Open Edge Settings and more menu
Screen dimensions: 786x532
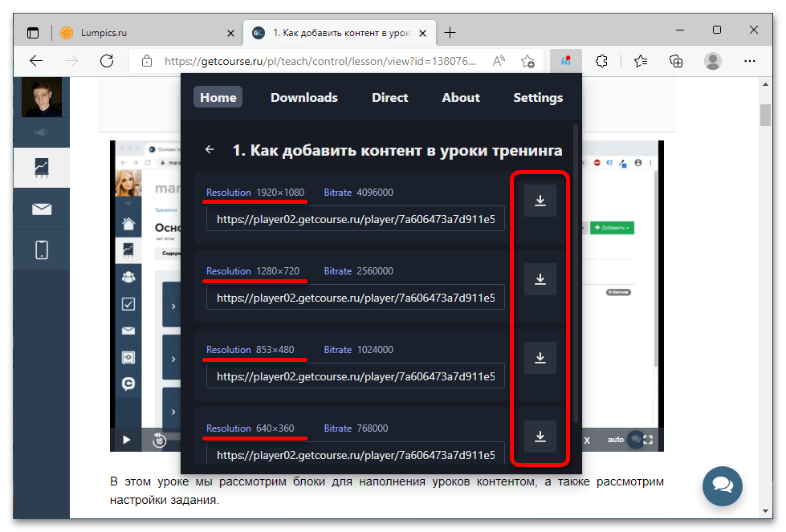(x=749, y=61)
